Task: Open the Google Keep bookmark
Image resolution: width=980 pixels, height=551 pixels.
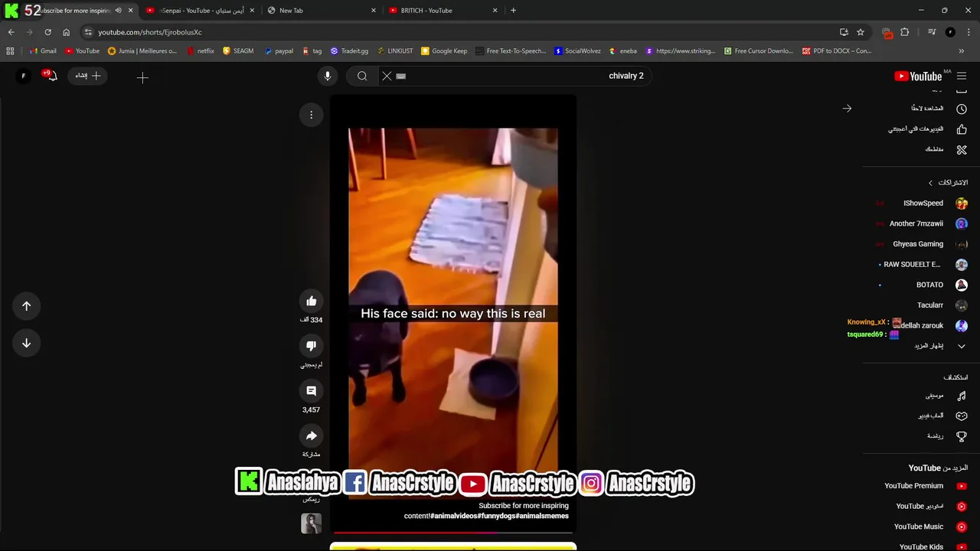Action: (x=444, y=51)
